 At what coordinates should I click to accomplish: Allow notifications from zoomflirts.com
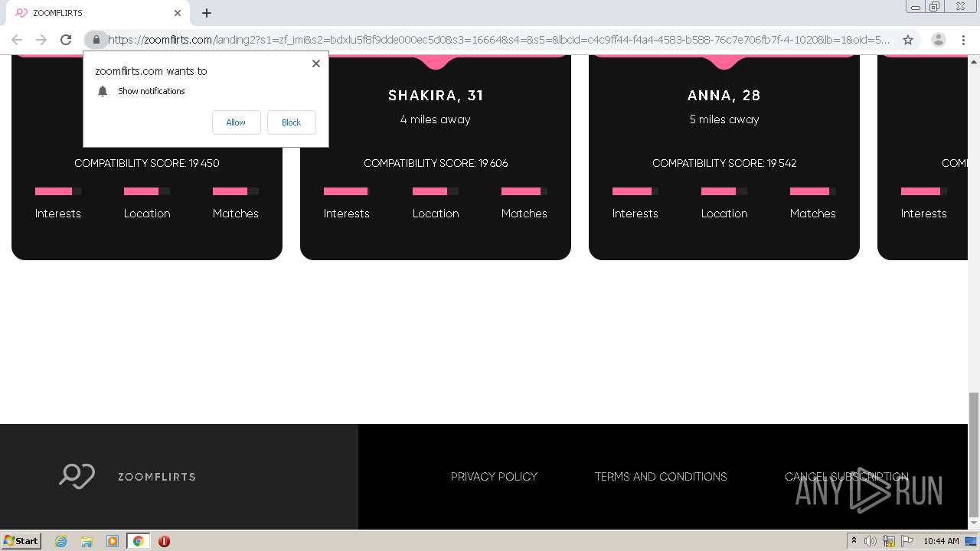pyautogui.click(x=236, y=122)
